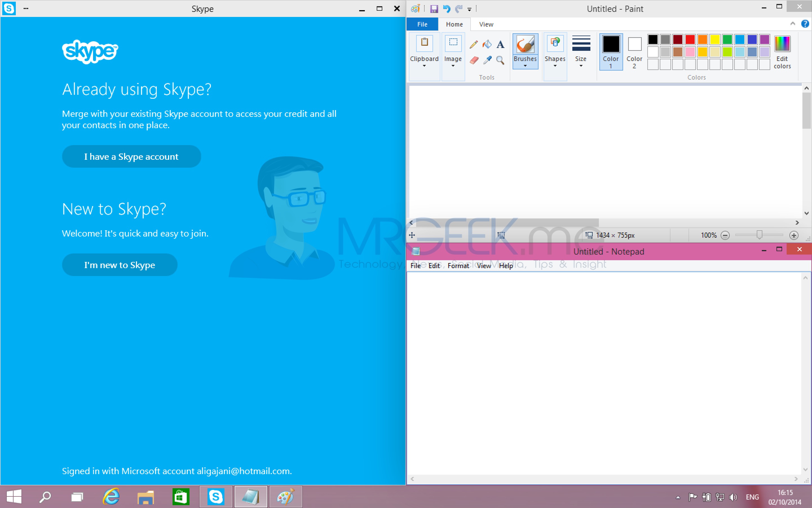The height and width of the screenshot is (508, 812).
Task: Open the Edit menu in Notepad
Action: (434, 266)
